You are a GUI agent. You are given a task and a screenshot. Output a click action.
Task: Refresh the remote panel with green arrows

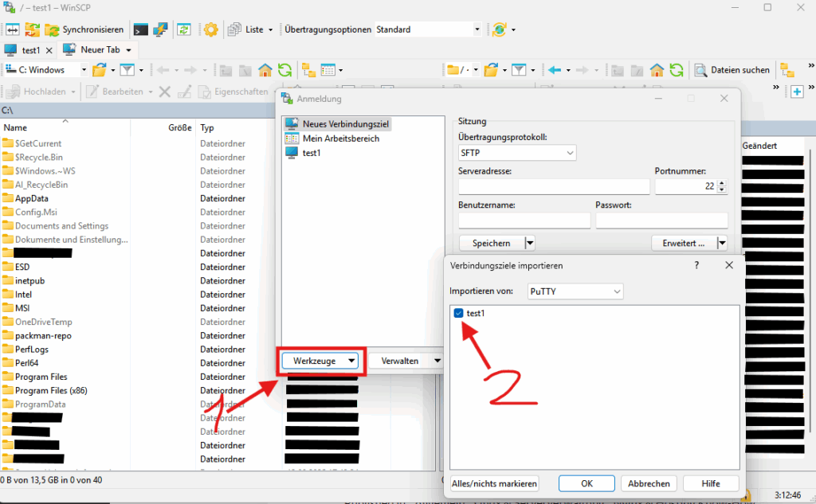point(677,70)
